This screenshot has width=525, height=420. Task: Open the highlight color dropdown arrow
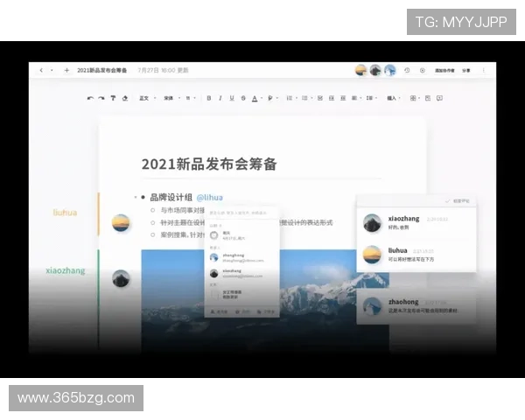(277, 99)
